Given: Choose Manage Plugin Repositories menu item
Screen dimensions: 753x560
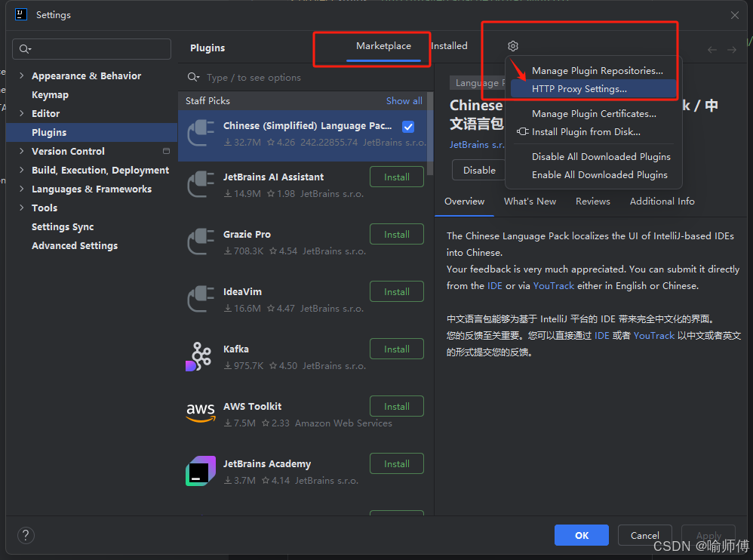Looking at the screenshot, I should tap(594, 71).
